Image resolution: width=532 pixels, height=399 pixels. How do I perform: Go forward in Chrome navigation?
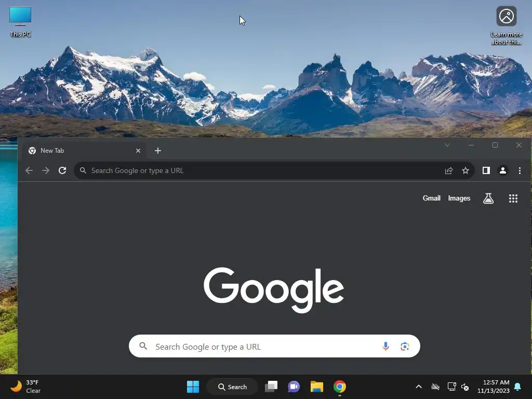(x=46, y=170)
